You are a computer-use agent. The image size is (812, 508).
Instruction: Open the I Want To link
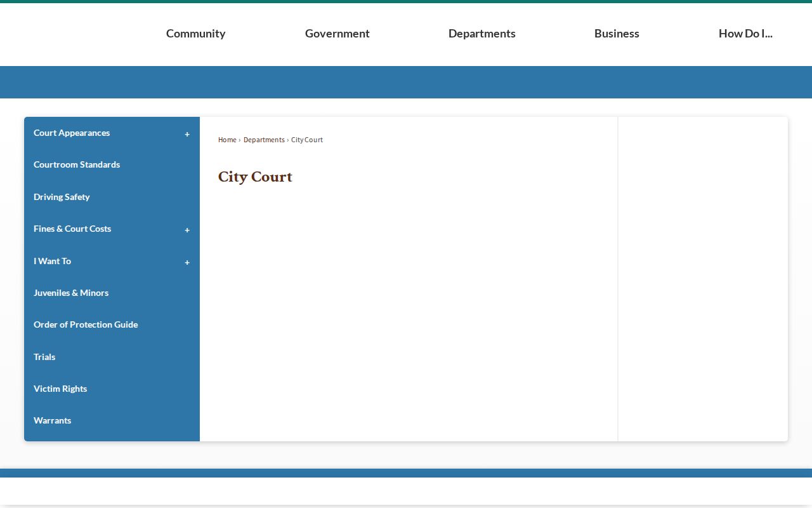[x=52, y=261]
